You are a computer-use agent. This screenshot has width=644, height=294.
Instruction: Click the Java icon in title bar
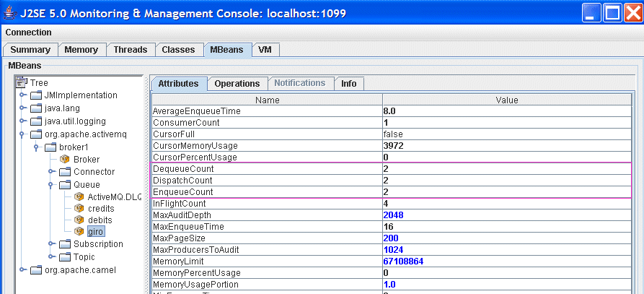tap(10, 13)
